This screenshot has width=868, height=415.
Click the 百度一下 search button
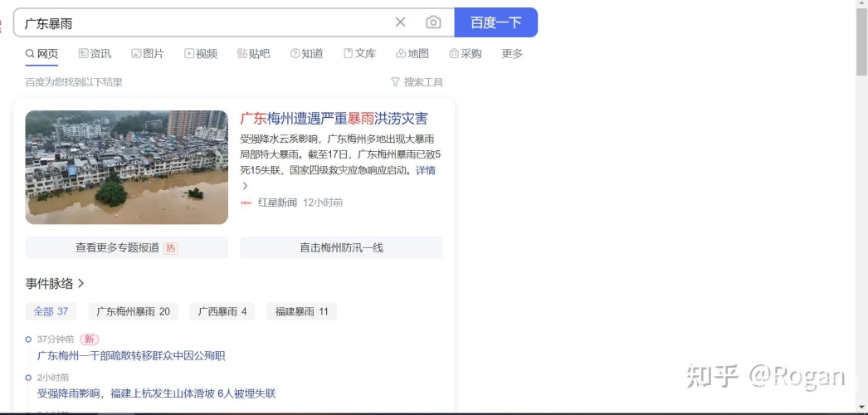496,22
